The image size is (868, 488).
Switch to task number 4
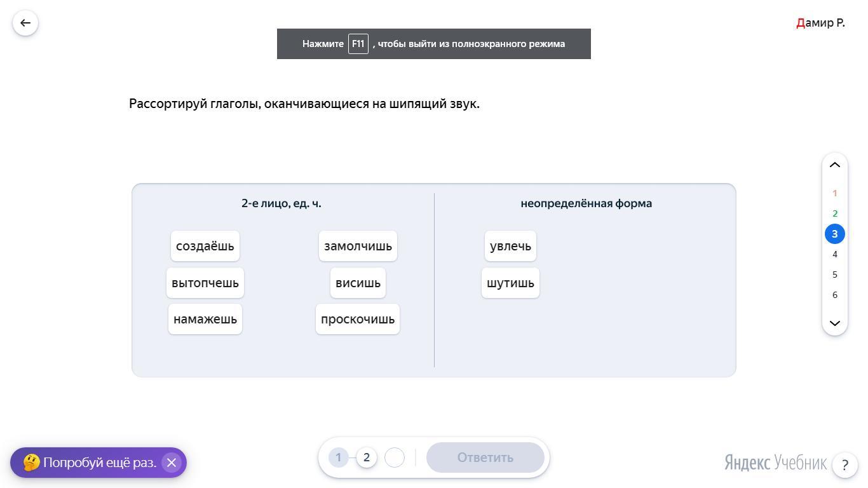[834, 254]
